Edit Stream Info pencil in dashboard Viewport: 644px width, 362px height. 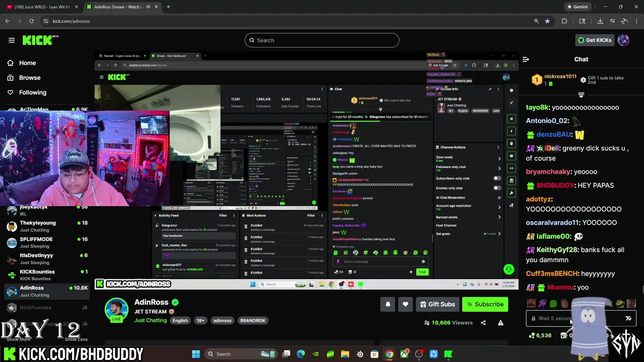pyautogui.click(x=490, y=89)
